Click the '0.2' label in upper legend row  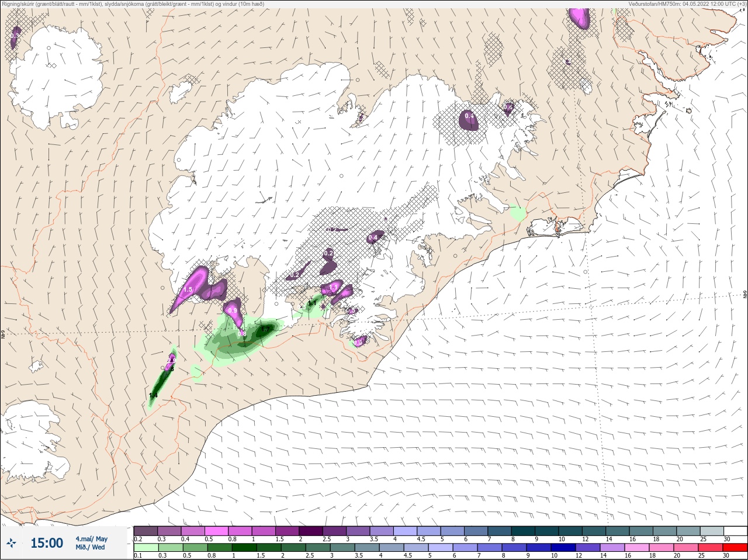point(138,539)
